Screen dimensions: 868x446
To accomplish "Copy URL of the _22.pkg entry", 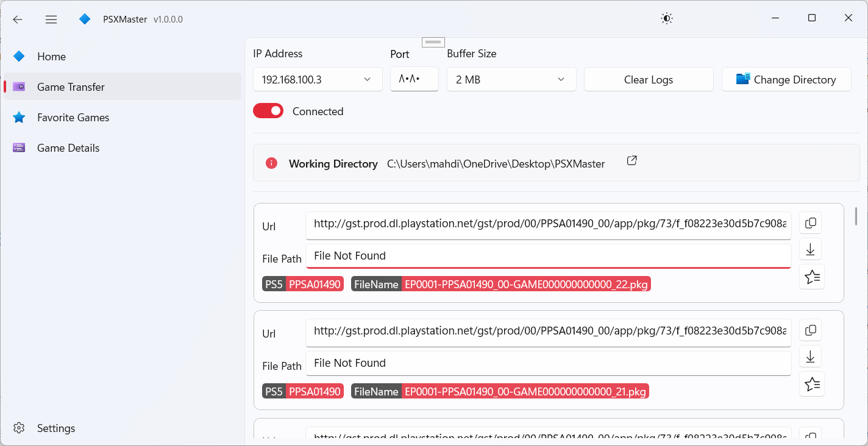I will tap(811, 223).
